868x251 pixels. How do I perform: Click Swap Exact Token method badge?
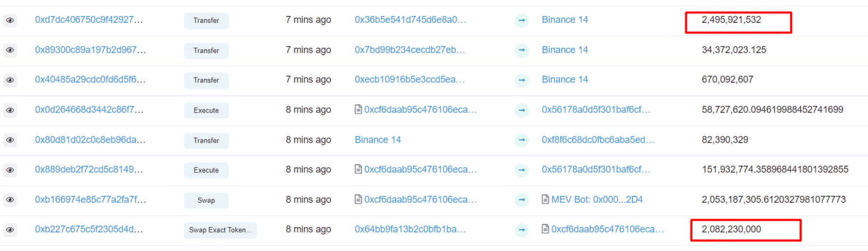[220, 230]
